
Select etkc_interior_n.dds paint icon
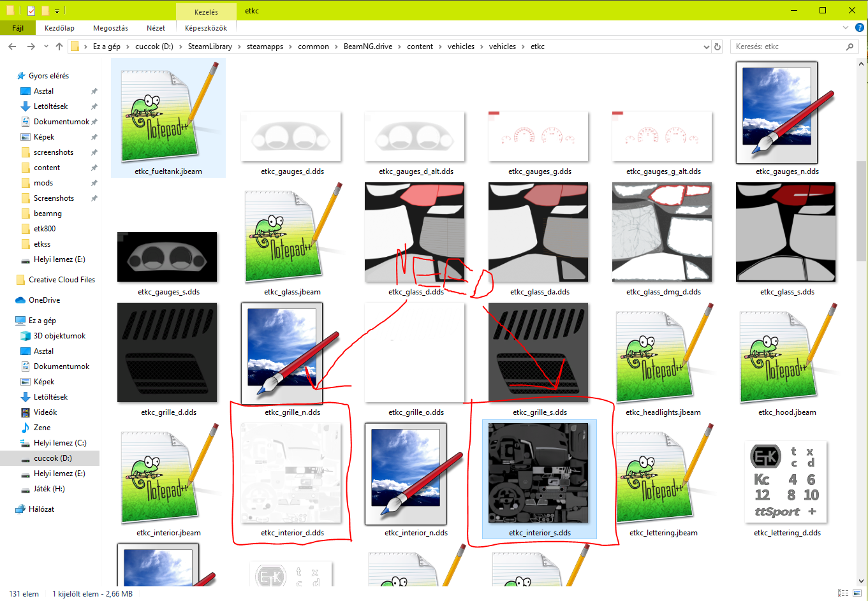(x=415, y=474)
